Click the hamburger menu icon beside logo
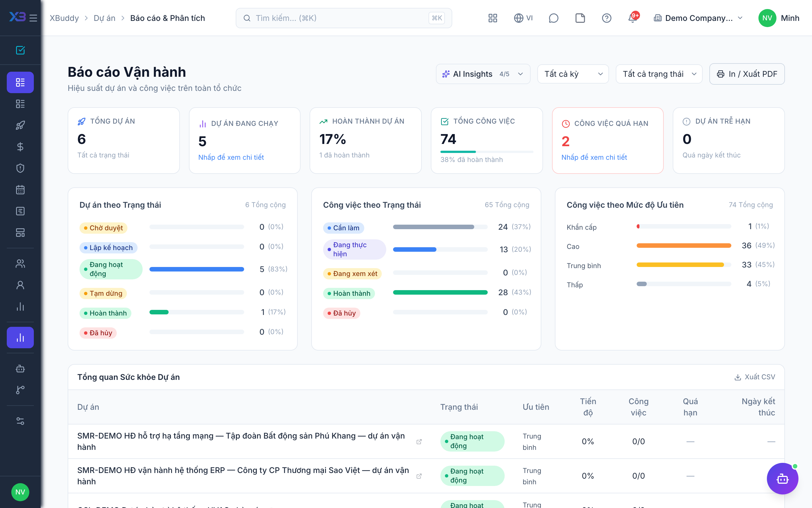This screenshot has width=812, height=508. [33, 18]
